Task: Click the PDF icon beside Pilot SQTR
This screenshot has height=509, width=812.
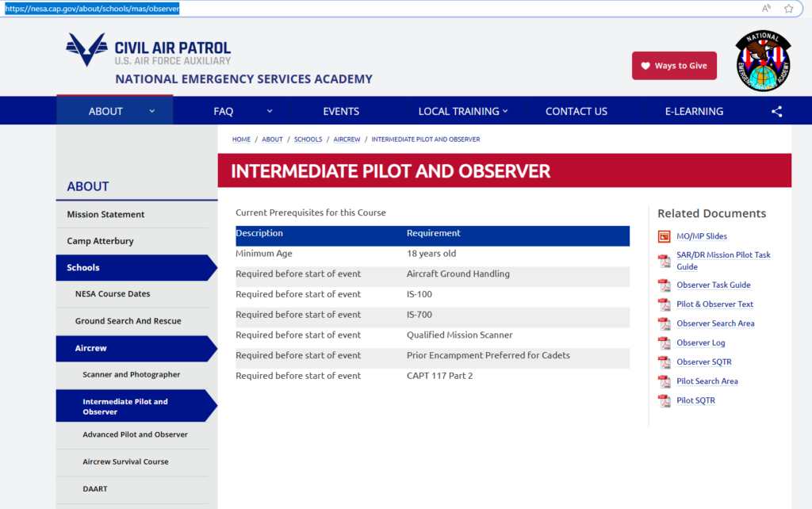Action: [x=665, y=401]
